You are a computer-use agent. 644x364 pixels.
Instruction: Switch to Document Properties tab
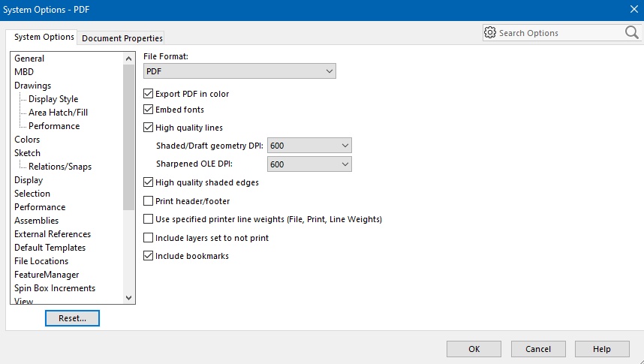click(x=122, y=38)
